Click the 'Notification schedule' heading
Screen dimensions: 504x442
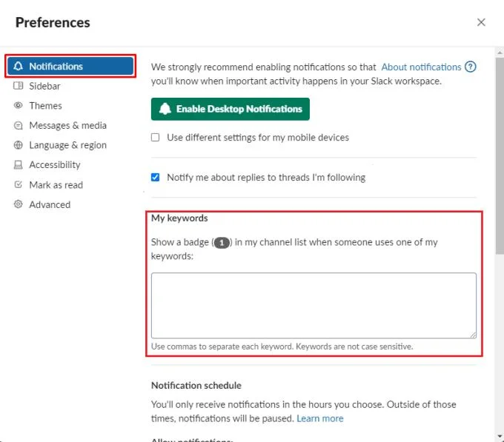point(196,385)
